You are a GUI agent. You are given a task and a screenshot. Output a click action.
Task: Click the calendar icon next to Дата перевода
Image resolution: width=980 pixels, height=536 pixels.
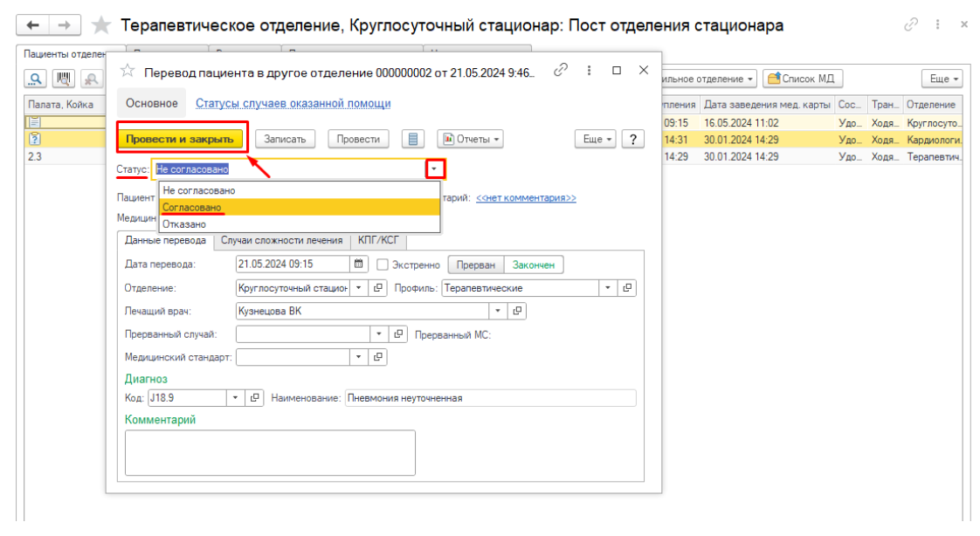coord(359,265)
